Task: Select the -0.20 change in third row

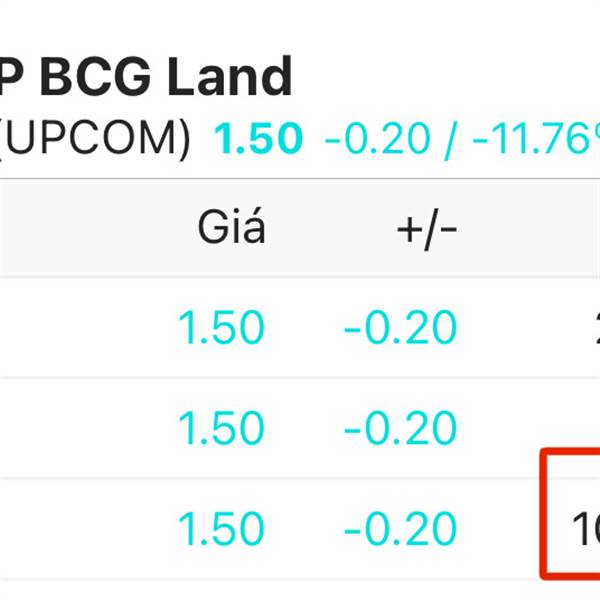Action: point(400,530)
